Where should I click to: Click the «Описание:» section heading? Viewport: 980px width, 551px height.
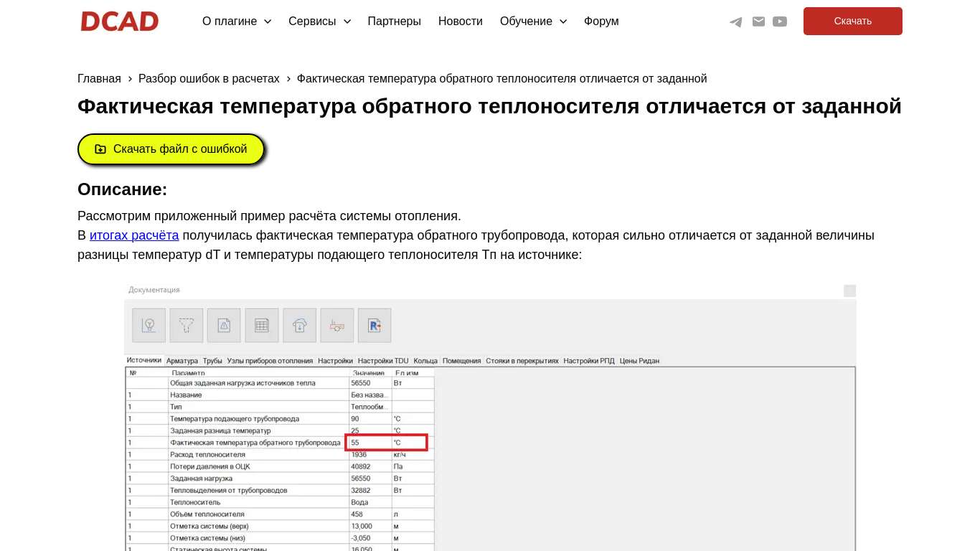click(122, 189)
